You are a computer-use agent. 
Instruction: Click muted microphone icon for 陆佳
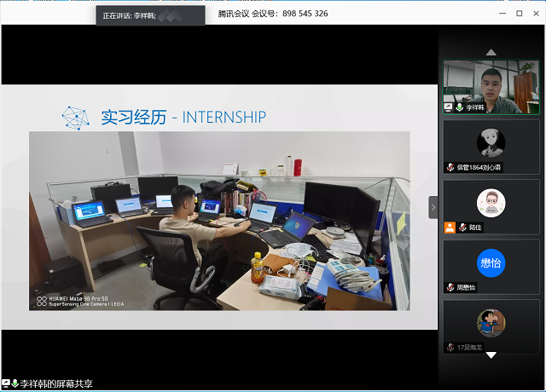[x=461, y=228]
